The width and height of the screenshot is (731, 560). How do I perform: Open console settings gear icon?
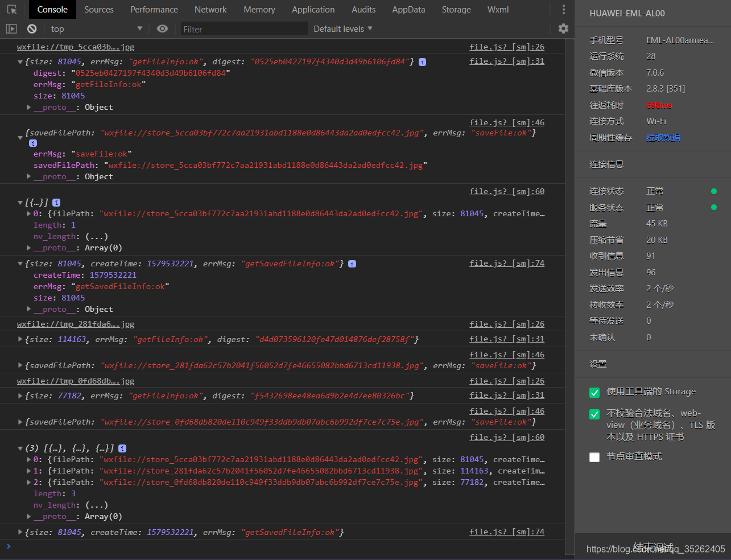pos(563,28)
